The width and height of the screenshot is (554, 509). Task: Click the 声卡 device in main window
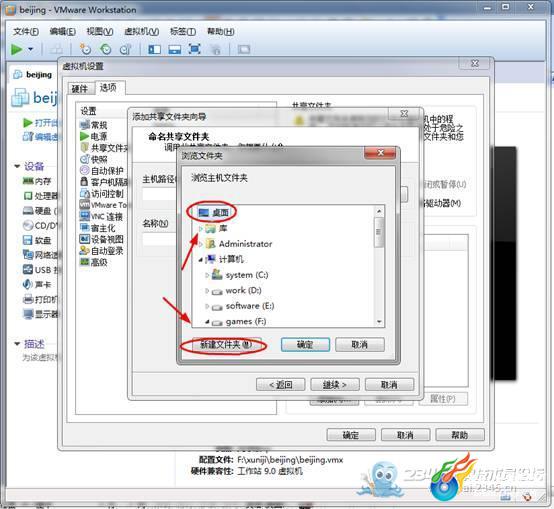pyautogui.click(x=37, y=284)
